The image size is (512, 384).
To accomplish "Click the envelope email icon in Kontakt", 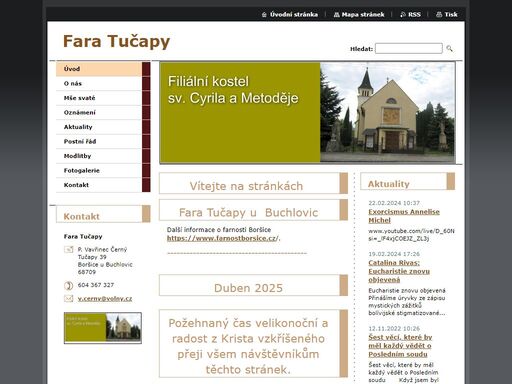I will [x=69, y=298].
